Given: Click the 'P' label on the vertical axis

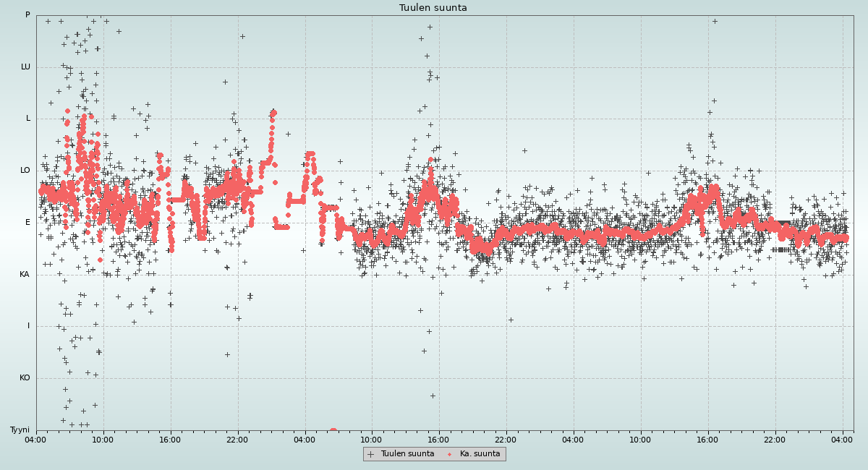Looking at the screenshot, I should (27, 15).
